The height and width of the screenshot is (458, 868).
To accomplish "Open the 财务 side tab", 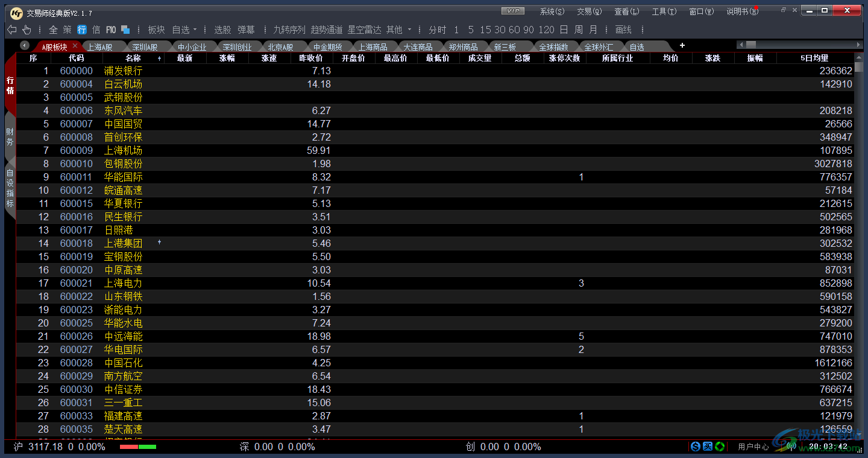I will 10,137.
